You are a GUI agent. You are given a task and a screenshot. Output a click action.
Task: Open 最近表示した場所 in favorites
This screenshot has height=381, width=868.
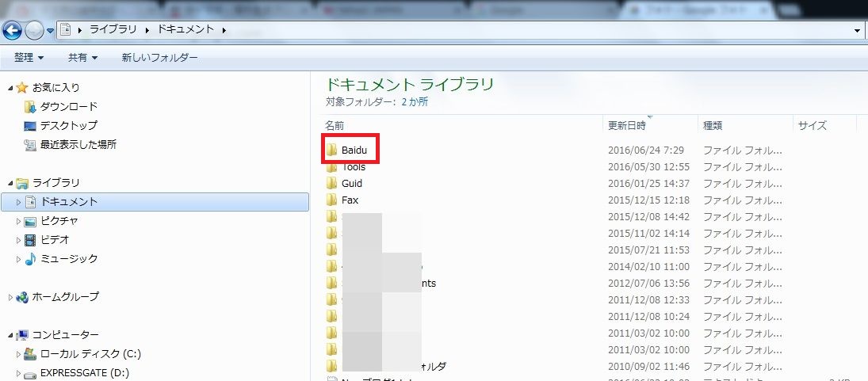(78, 145)
